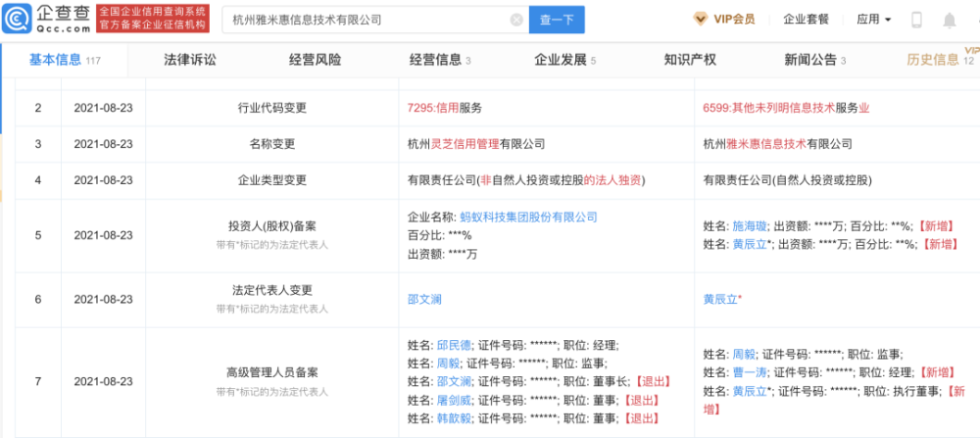This screenshot has height=438, width=980.
Task: Open 邵文澜 chairman link in management row
Action: click(454, 382)
